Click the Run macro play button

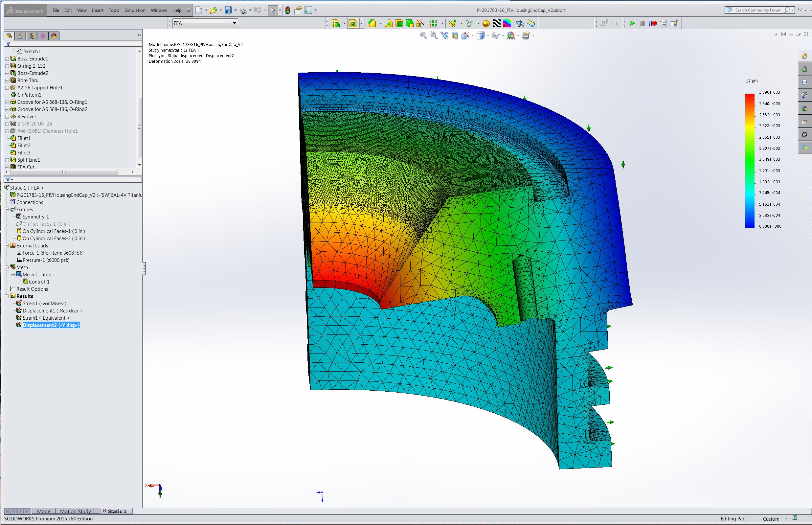[632, 23]
